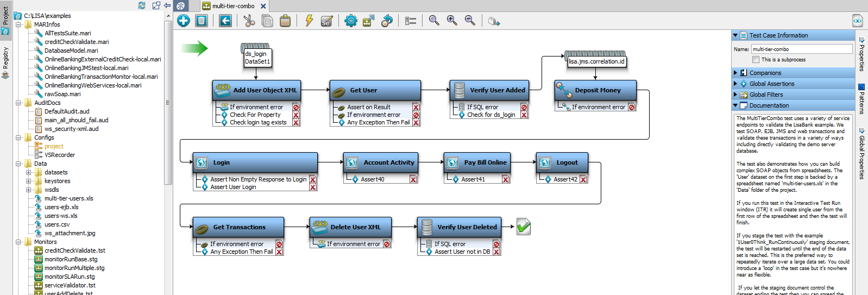Click the scissors cut icon
The height and width of the screenshot is (295, 868).
point(249,21)
